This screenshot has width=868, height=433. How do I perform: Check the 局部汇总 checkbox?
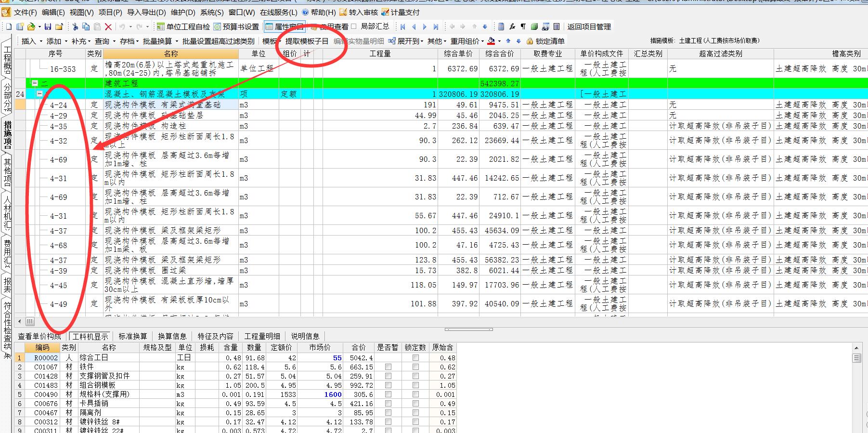click(x=354, y=26)
